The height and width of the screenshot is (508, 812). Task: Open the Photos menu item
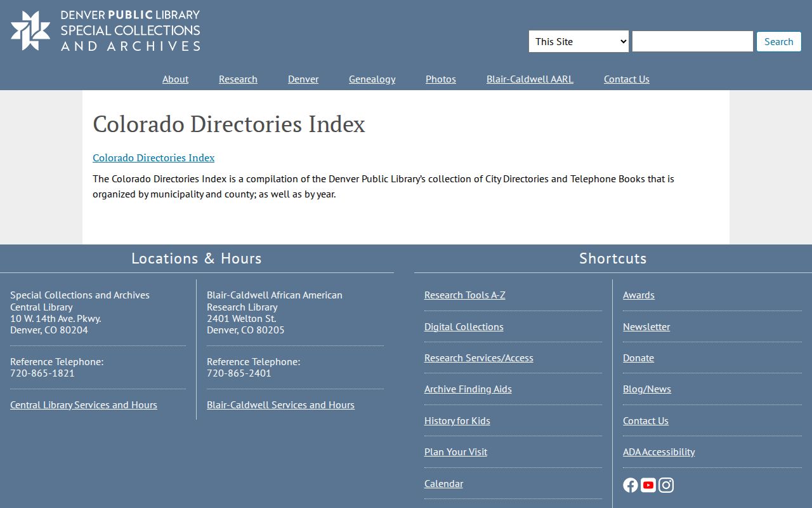441,79
